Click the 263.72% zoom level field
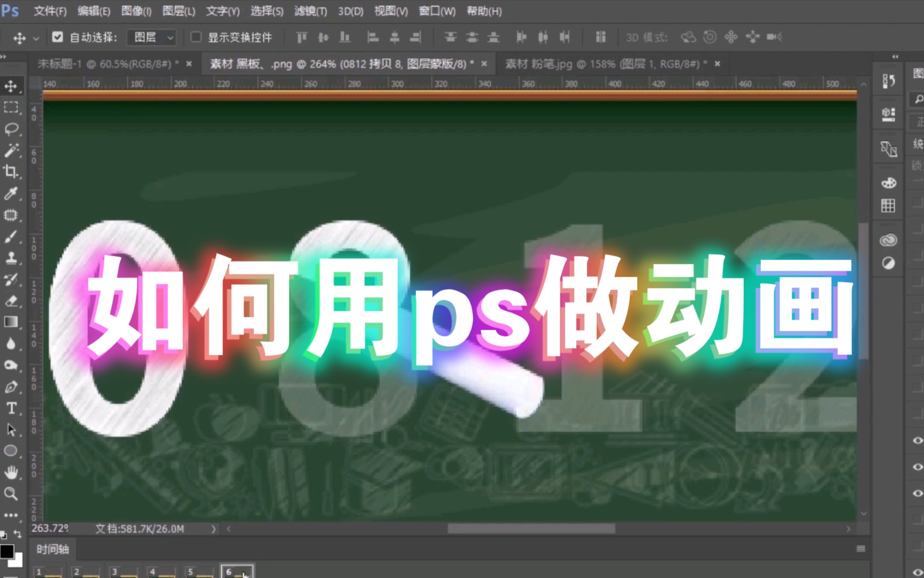Viewport: 924px width, 578px height. (x=50, y=529)
